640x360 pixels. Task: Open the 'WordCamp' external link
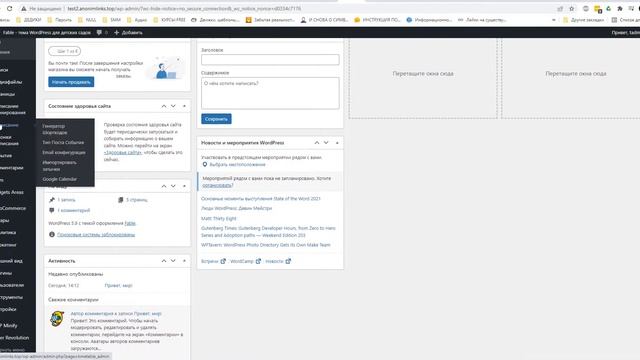pyautogui.click(x=245, y=261)
